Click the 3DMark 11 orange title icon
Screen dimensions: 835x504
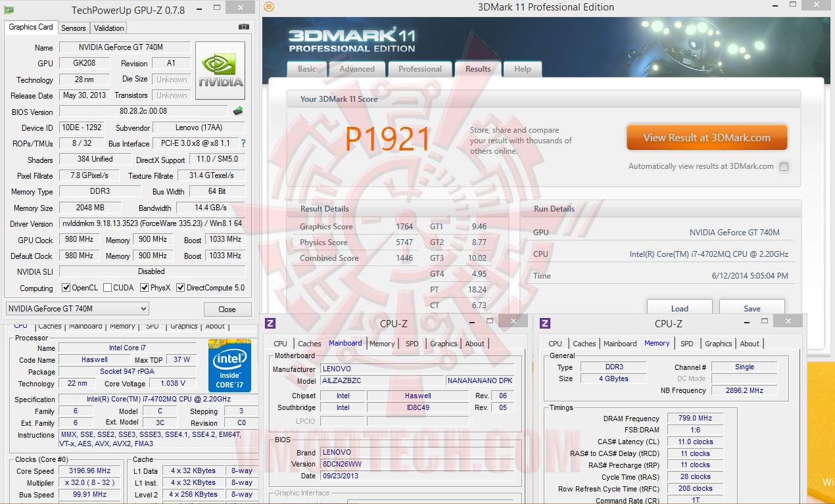tap(269, 7)
